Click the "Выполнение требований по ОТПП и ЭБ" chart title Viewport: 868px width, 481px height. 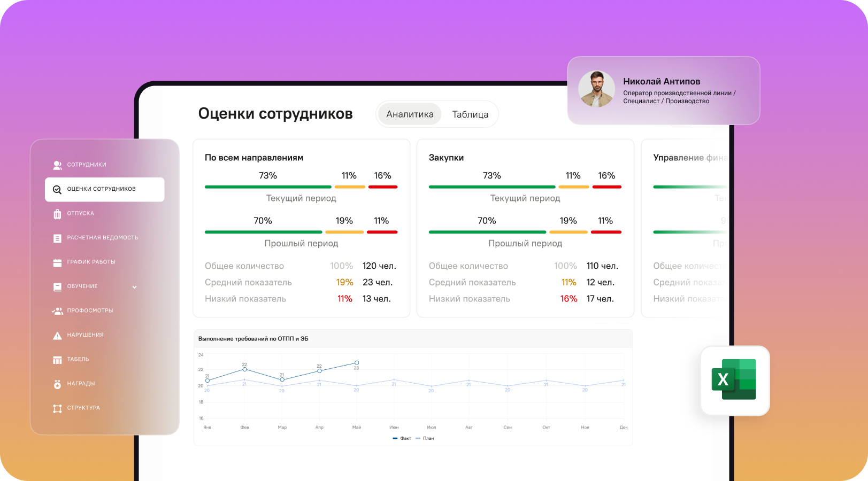[253, 339]
